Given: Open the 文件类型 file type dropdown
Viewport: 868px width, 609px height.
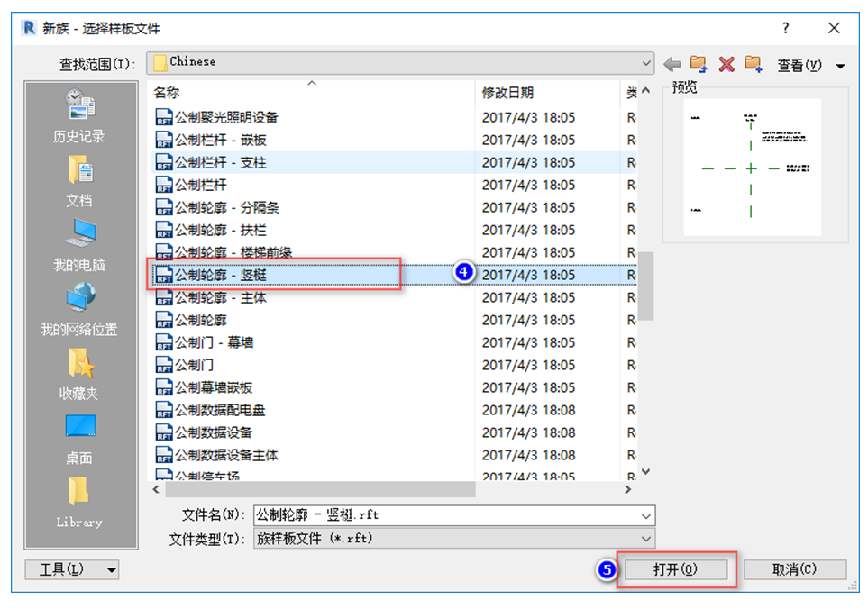Looking at the screenshot, I should pos(645,538).
